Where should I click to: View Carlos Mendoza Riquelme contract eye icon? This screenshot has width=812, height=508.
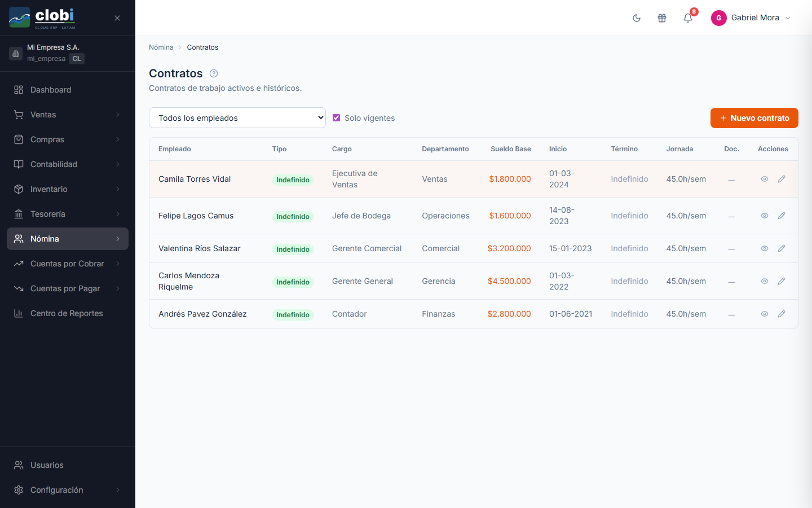[x=765, y=281]
